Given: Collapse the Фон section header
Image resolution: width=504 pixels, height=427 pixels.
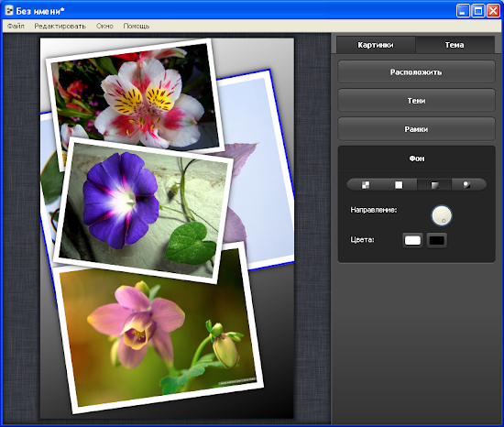Looking at the screenshot, I should (416, 159).
